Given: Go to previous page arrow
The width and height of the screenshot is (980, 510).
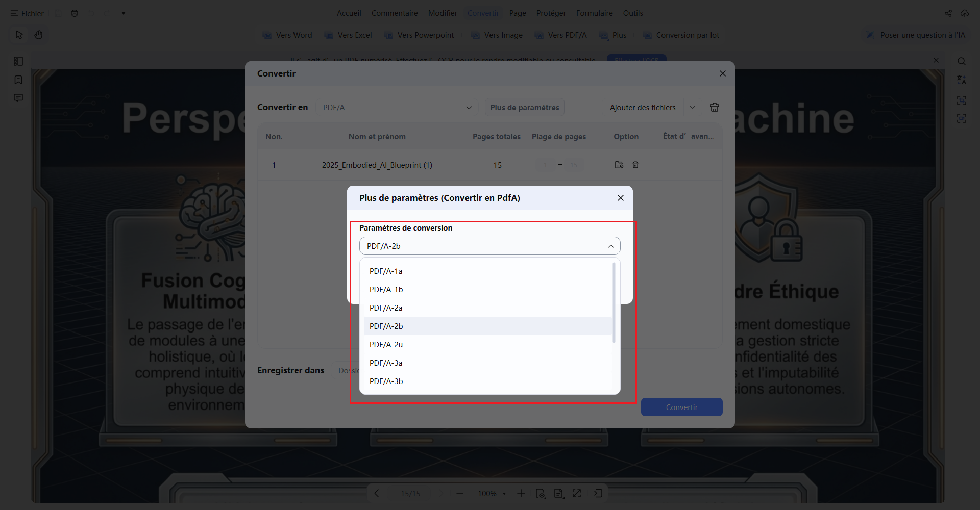Looking at the screenshot, I should (x=377, y=493).
